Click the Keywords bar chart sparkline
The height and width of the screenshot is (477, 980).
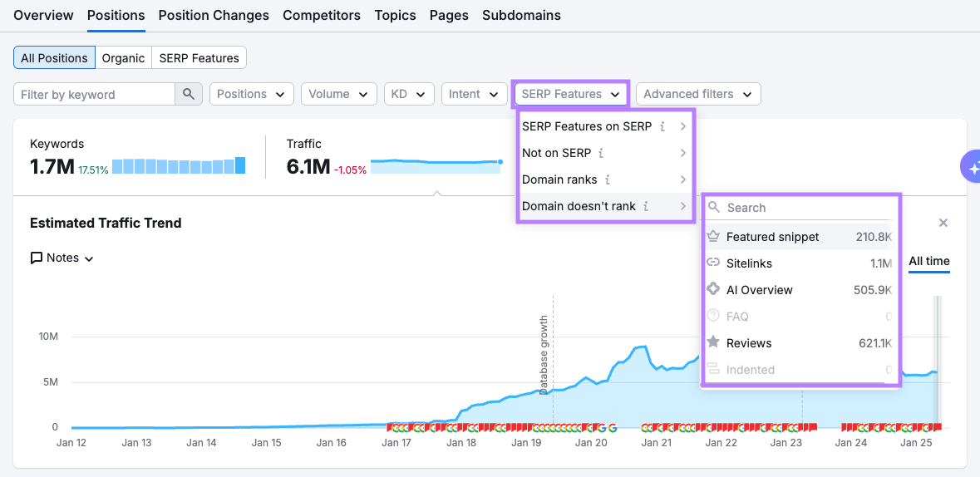point(179,165)
